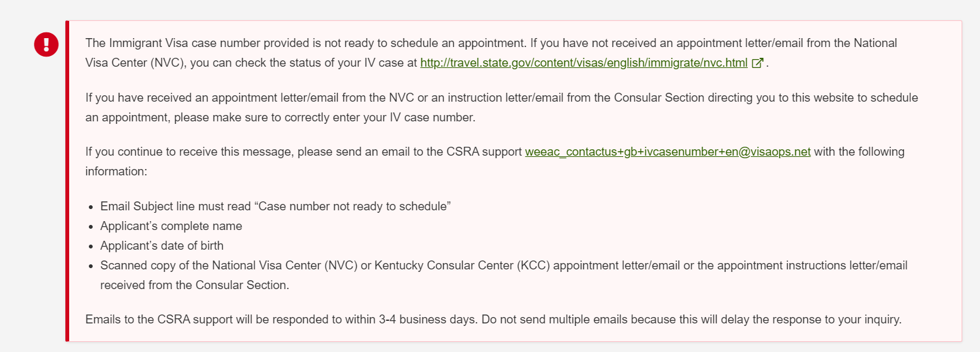The image size is (980, 352).
Task: Click the "Emails to the CSRA support" closing paragraph
Action: [493, 320]
